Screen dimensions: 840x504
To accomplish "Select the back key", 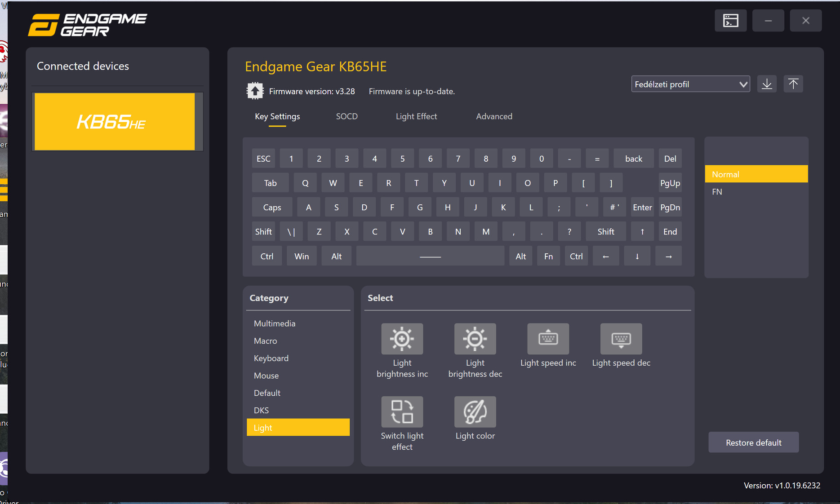I will tap(634, 159).
